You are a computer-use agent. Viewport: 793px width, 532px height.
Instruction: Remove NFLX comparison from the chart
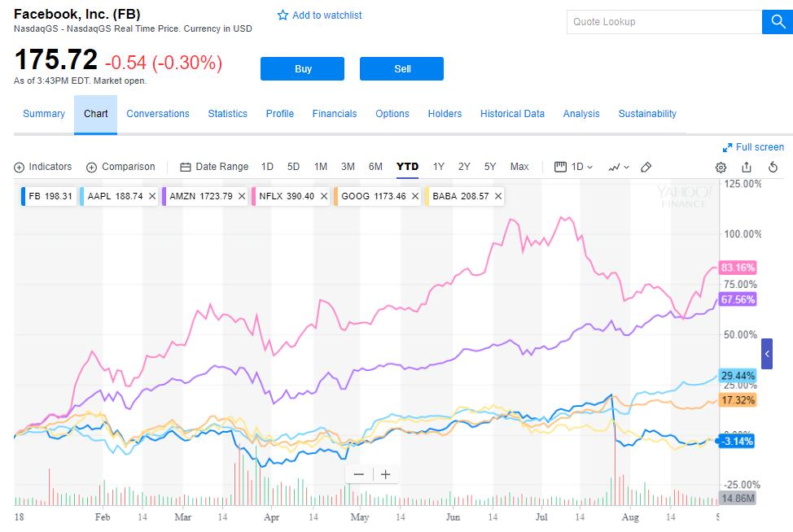pyautogui.click(x=324, y=196)
